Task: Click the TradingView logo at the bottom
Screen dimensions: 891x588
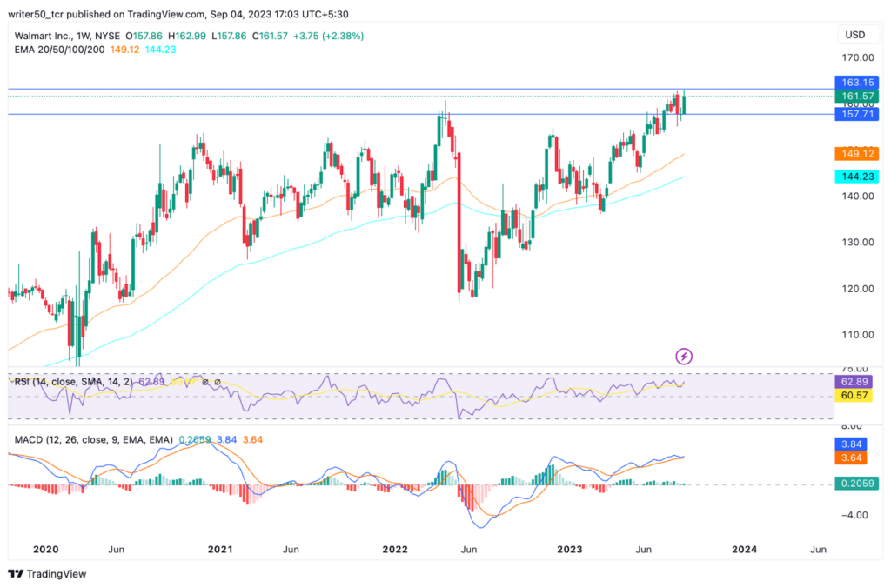Action: pyautogui.click(x=47, y=574)
